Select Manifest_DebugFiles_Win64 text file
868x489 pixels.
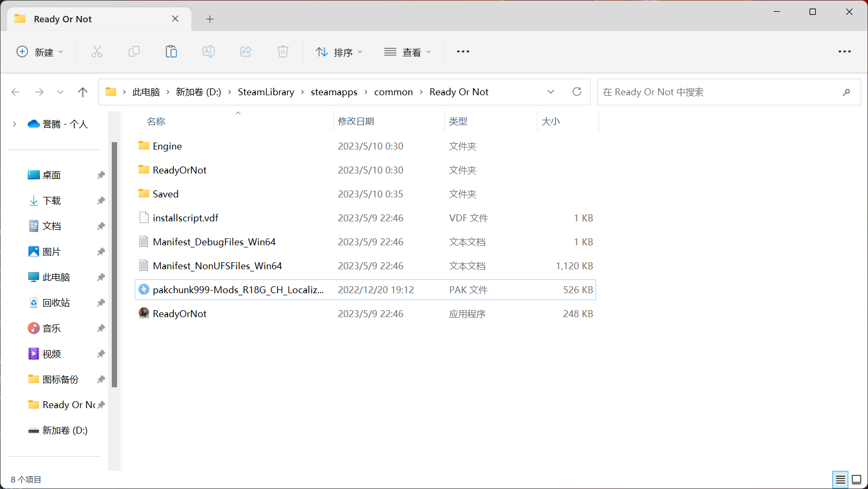click(365, 242)
